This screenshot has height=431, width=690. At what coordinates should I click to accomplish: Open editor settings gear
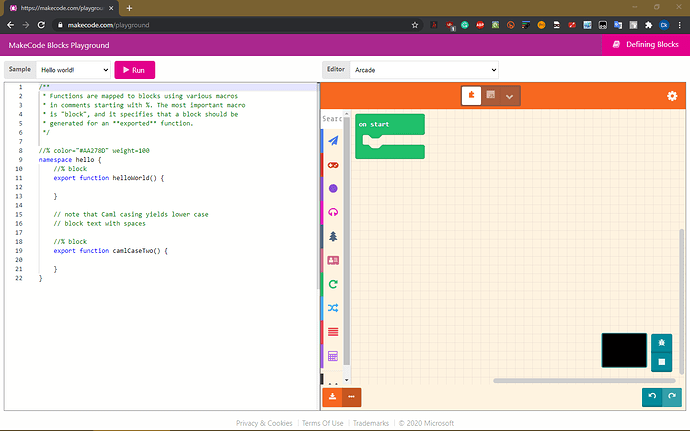[672, 96]
